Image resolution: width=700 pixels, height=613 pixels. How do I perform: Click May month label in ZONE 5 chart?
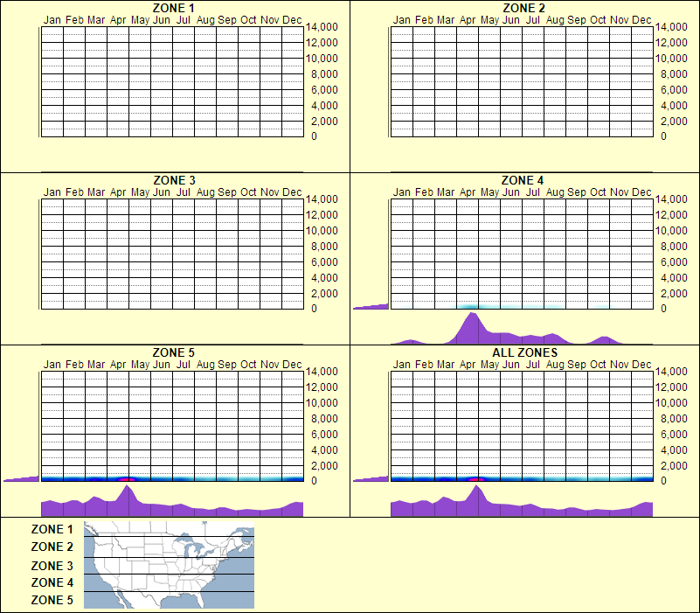(140, 365)
